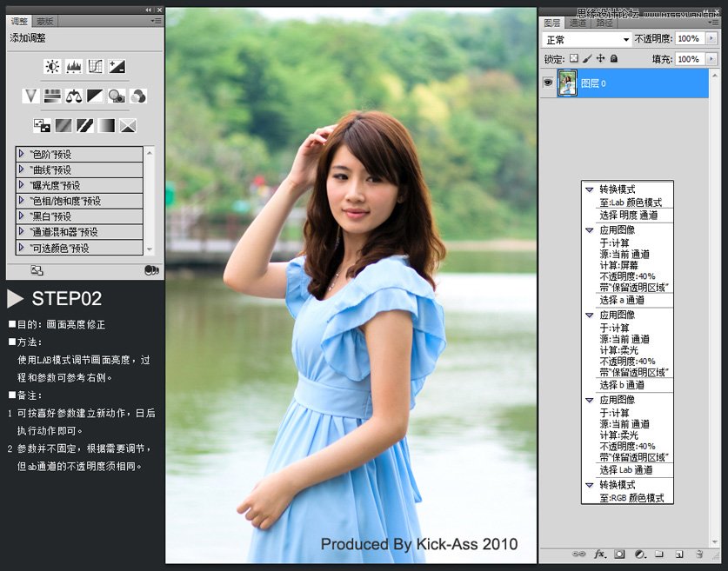Open the Color Balance adjustment icon

pyautogui.click(x=74, y=96)
